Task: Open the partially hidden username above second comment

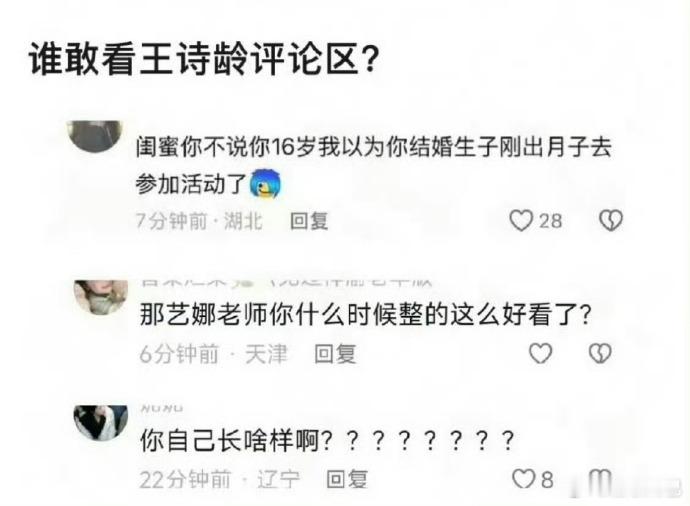Action: (286, 282)
